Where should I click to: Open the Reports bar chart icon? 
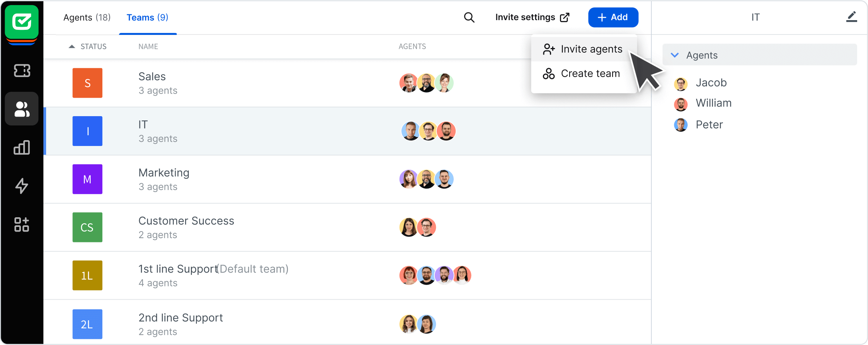[22, 148]
